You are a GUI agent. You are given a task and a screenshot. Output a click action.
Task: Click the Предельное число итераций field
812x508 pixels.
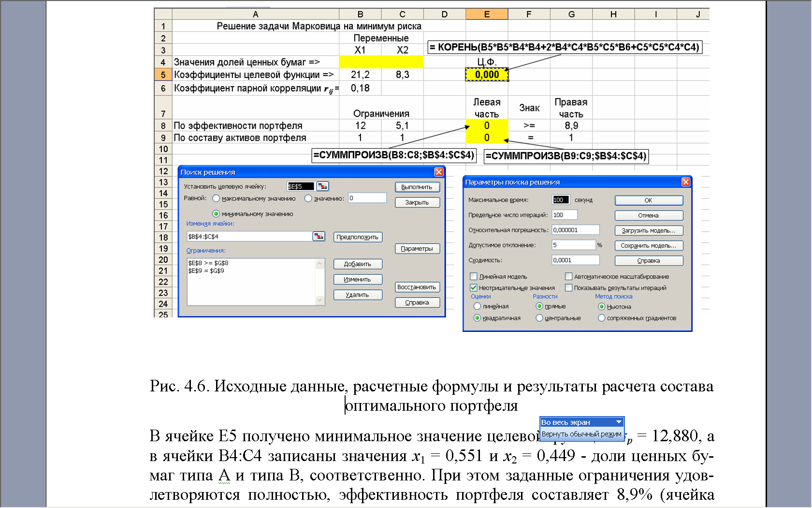coord(565,215)
